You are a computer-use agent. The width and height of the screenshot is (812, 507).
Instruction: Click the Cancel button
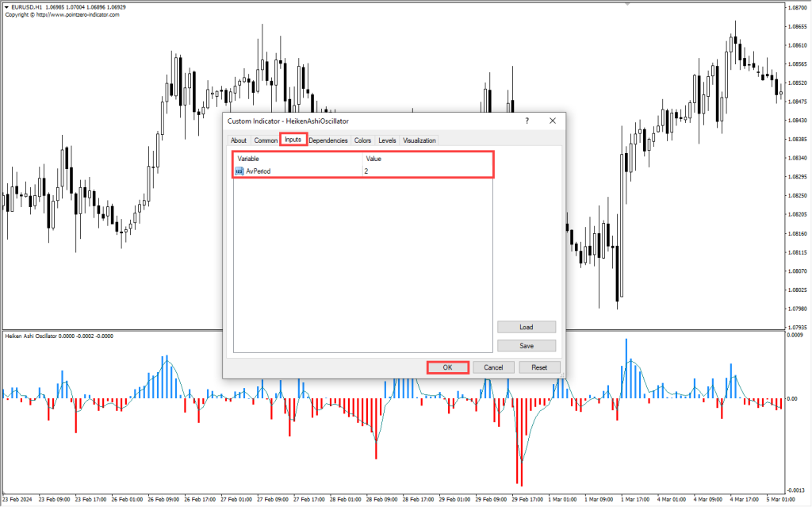click(x=493, y=367)
